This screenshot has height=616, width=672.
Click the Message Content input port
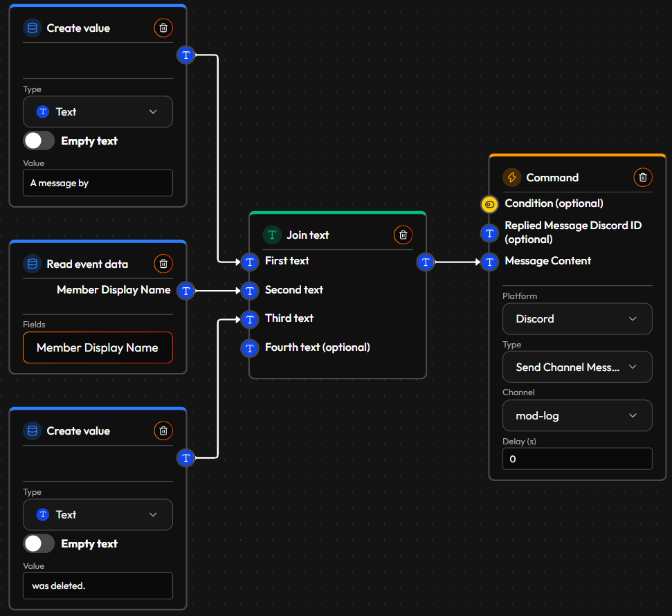point(489,262)
